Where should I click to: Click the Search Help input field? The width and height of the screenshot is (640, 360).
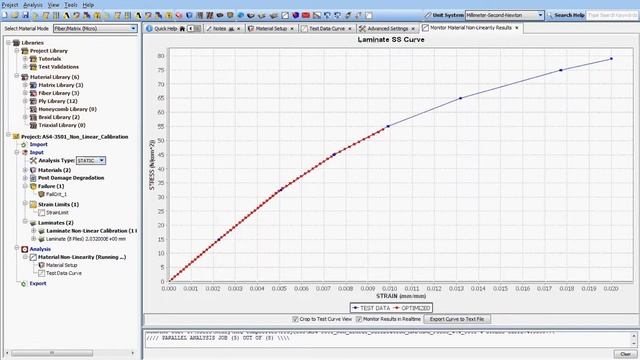click(612, 15)
